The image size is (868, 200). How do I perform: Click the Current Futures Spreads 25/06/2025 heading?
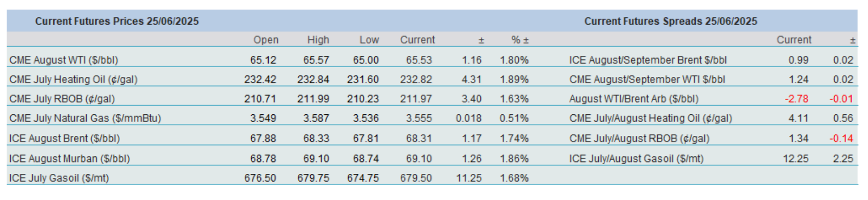coord(671,22)
